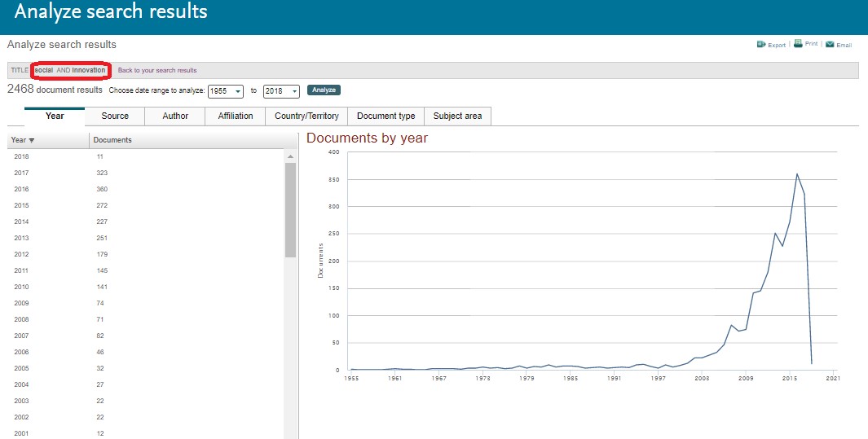The width and height of the screenshot is (868, 439).
Task: Switch to the Source tab
Action: (115, 116)
